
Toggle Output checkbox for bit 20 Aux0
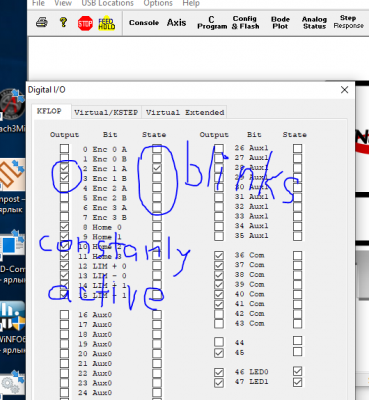pyautogui.click(x=64, y=353)
